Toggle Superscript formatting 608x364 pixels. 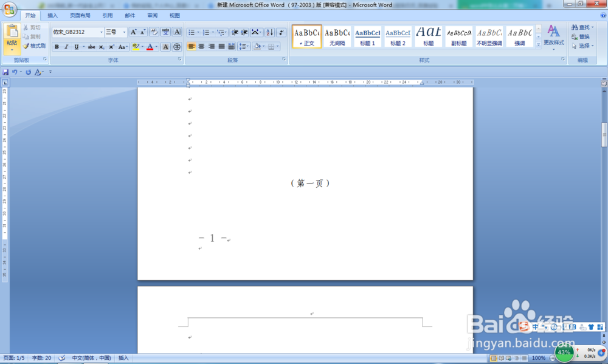111,47
